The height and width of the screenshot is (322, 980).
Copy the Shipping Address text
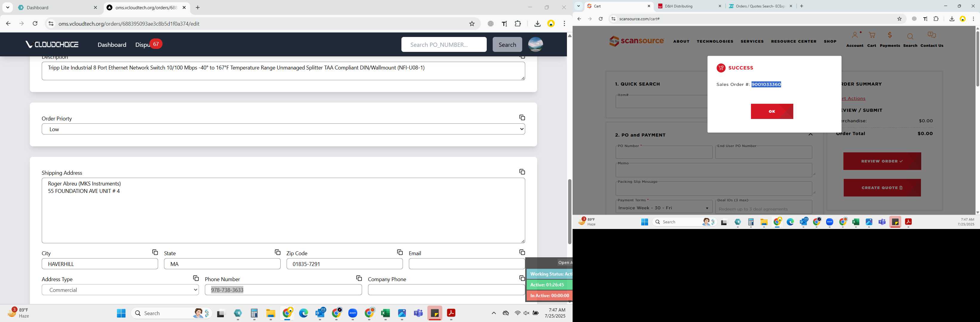522,172
